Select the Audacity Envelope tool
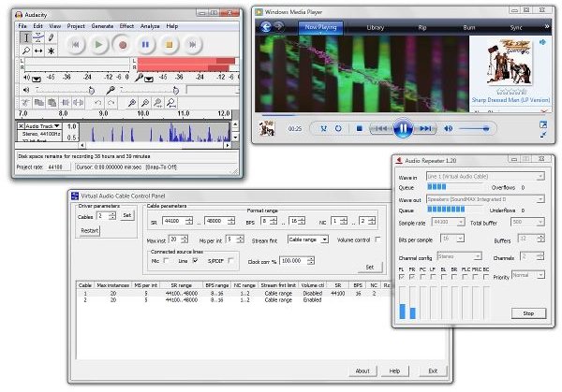Screen dimensions: 562x392 tap(38, 37)
